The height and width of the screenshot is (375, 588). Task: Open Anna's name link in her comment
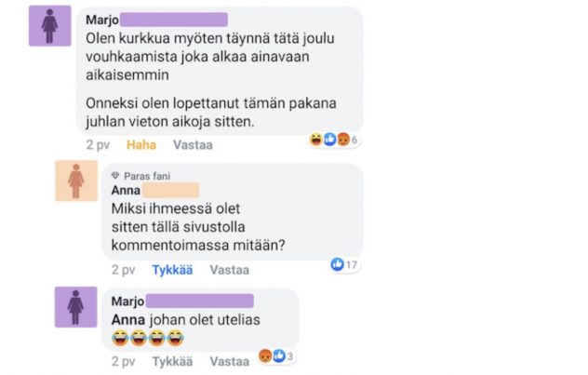point(126,190)
